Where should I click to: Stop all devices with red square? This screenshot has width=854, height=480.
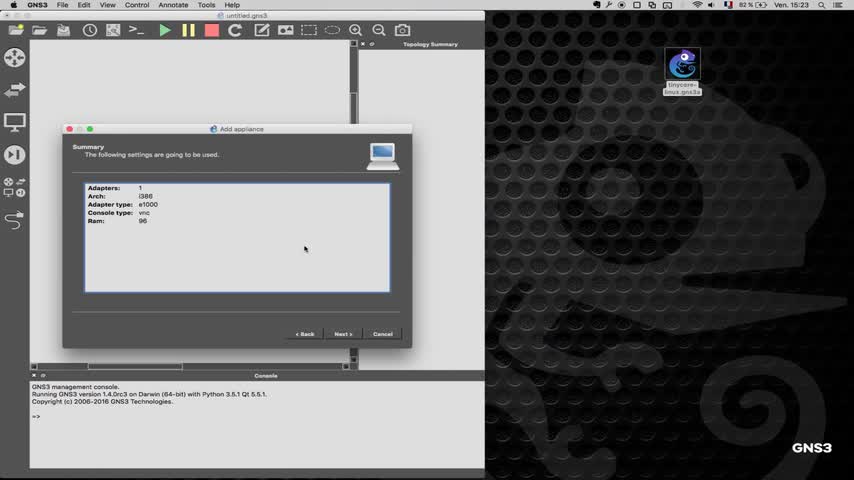tap(212, 30)
